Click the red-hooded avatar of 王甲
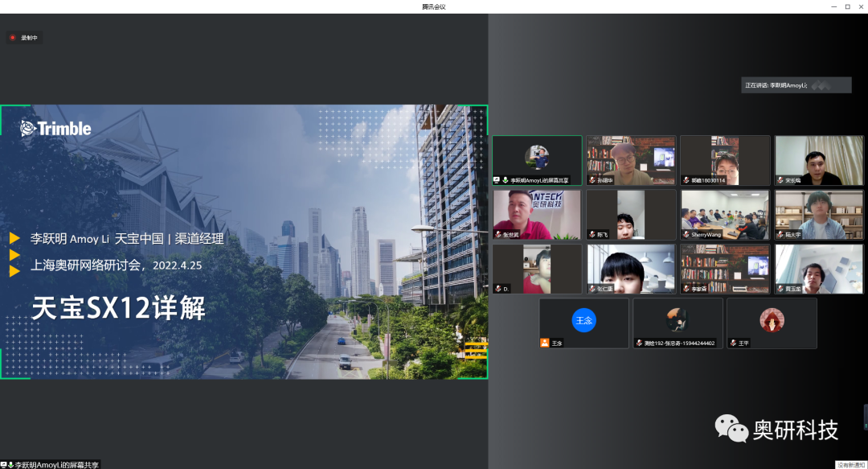The width and height of the screenshot is (868, 469). pyautogui.click(x=772, y=320)
